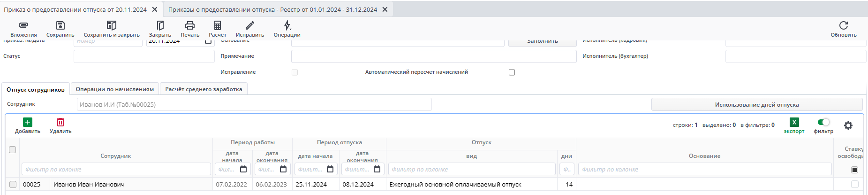Click Сотрудник column filter field

point(116,169)
